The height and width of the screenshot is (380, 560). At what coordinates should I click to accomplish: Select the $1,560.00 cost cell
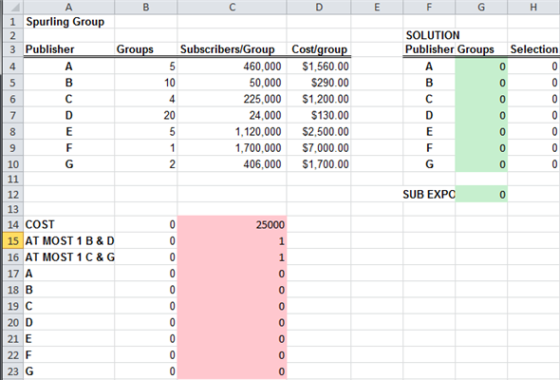(x=319, y=66)
